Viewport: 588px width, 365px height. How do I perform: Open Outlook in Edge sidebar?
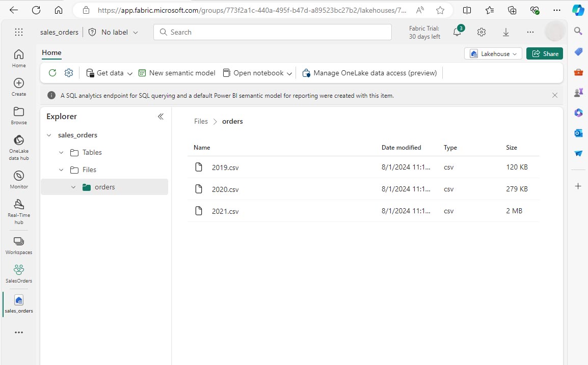[578, 133]
